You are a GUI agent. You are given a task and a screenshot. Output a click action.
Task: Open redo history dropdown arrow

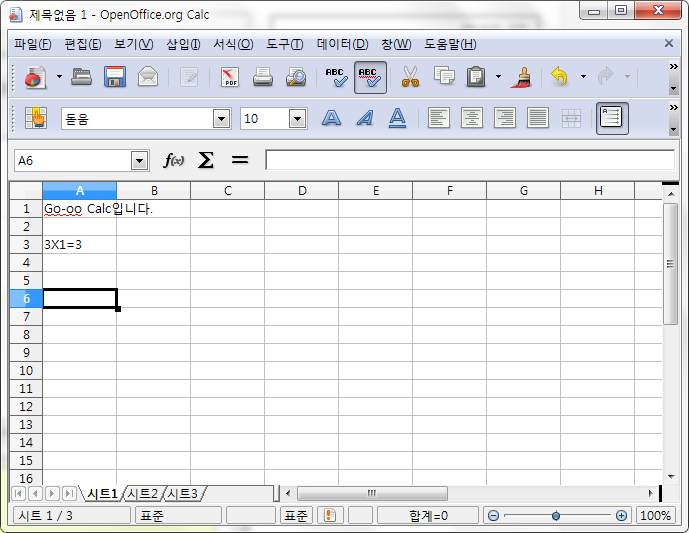627,77
